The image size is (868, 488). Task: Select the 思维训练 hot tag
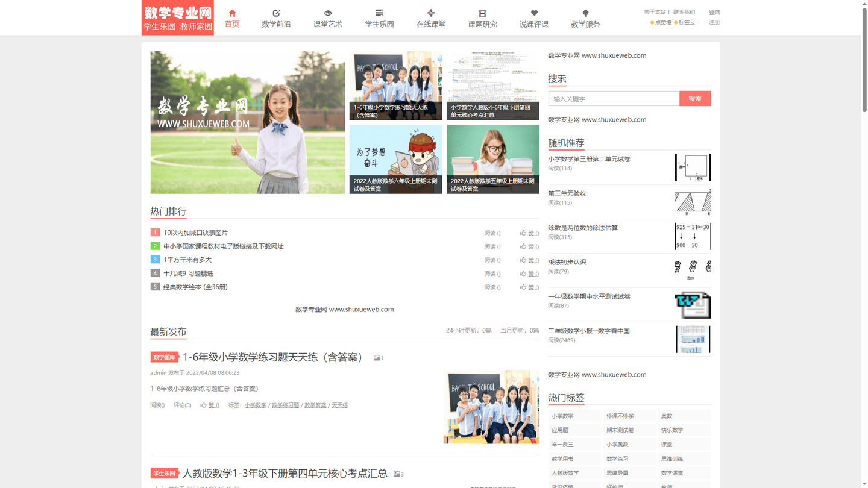684,459
